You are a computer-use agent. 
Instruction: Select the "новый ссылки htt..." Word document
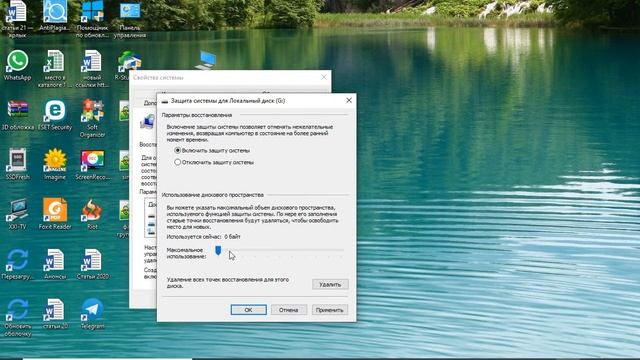coord(92,69)
